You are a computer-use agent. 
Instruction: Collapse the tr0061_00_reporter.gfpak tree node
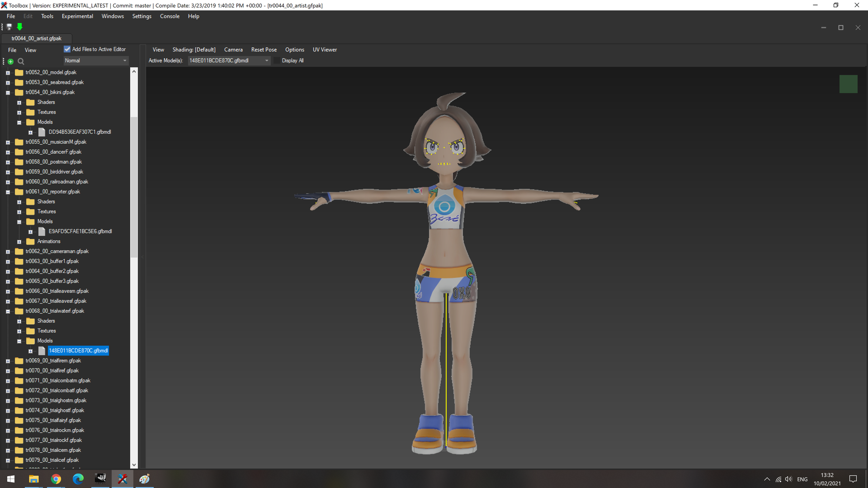(8, 192)
